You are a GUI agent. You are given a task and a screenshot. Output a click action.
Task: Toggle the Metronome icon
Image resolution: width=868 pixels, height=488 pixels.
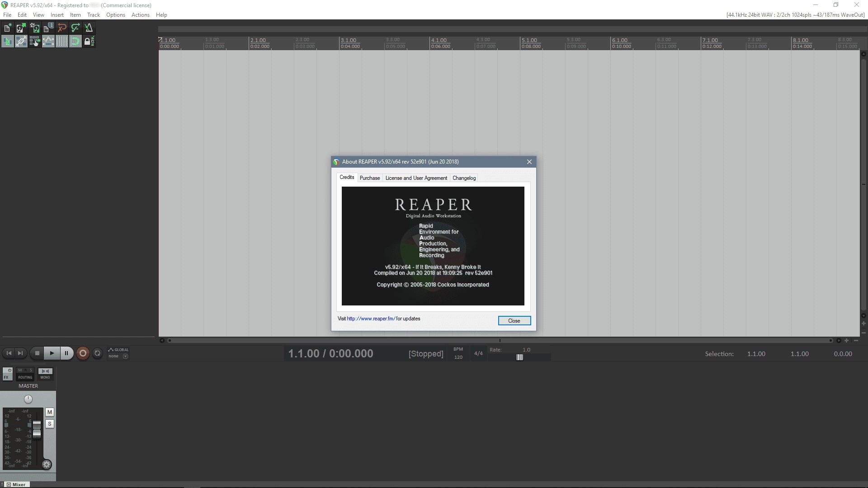[89, 28]
